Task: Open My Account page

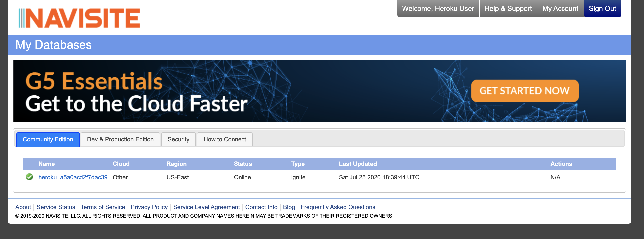Action: pos(560,8)
